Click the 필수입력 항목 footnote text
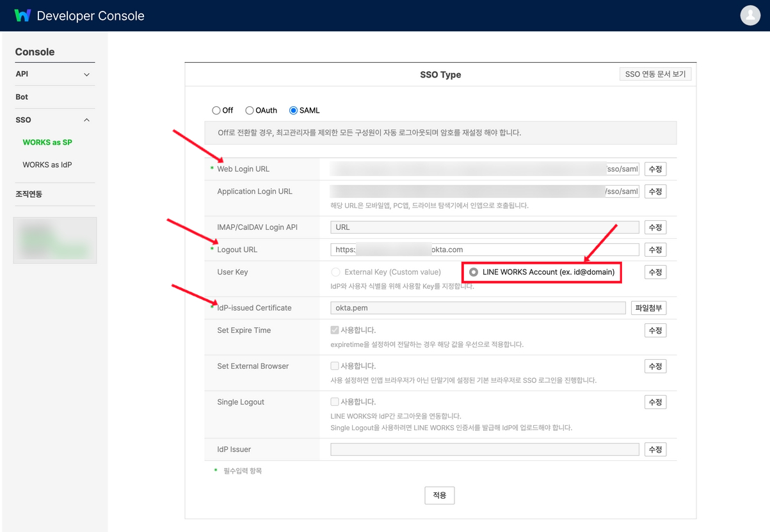This screenshot has width=770, height=532. (243, 471)
